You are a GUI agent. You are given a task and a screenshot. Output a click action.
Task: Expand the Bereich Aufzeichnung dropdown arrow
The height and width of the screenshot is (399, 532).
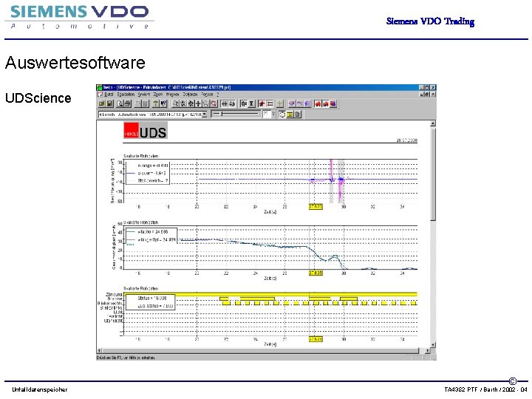(204, 115)
